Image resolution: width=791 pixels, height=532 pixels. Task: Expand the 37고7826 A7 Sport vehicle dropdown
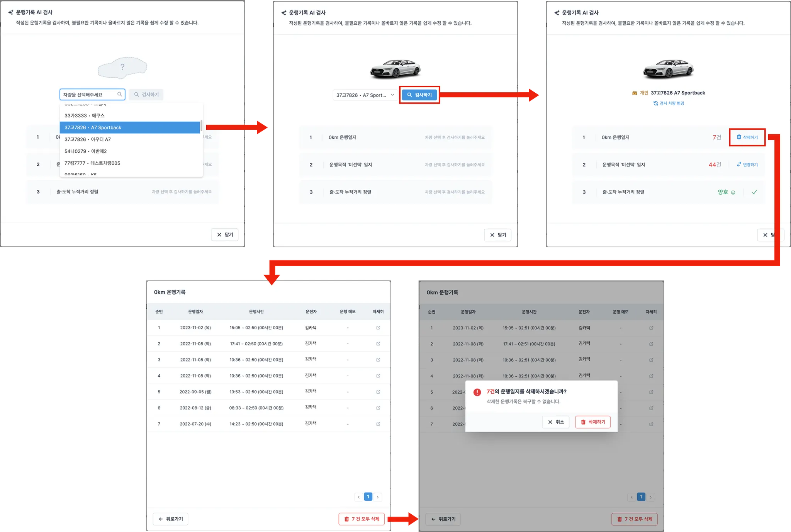coord(365,95)
